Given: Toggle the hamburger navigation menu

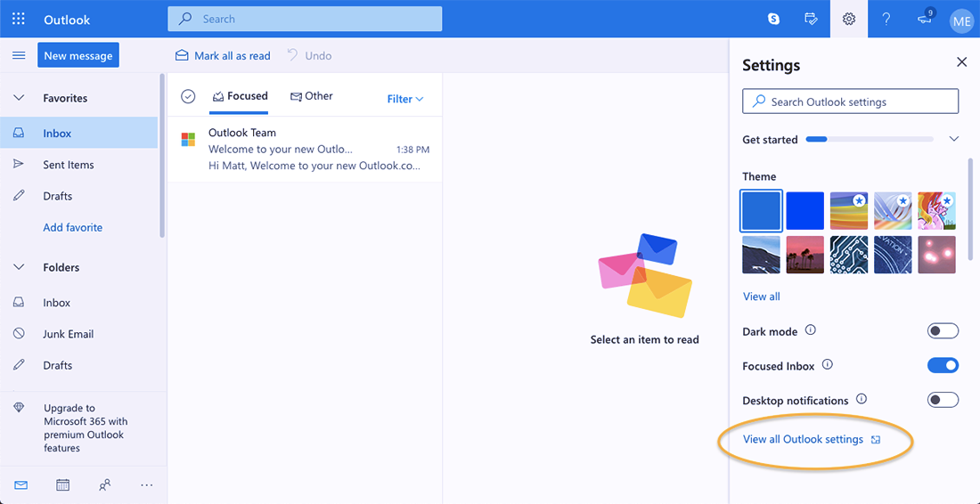Looking at the screenshot, I should coord(19,55).
